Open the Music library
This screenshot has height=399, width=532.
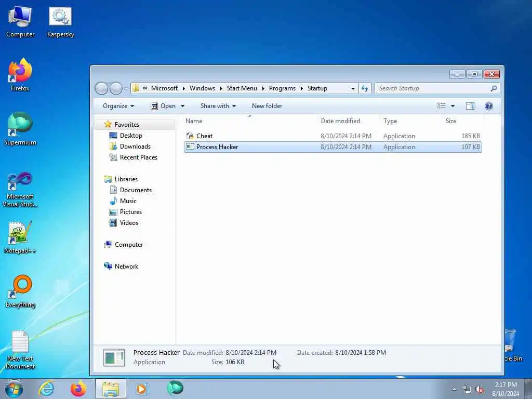(128, 201)
